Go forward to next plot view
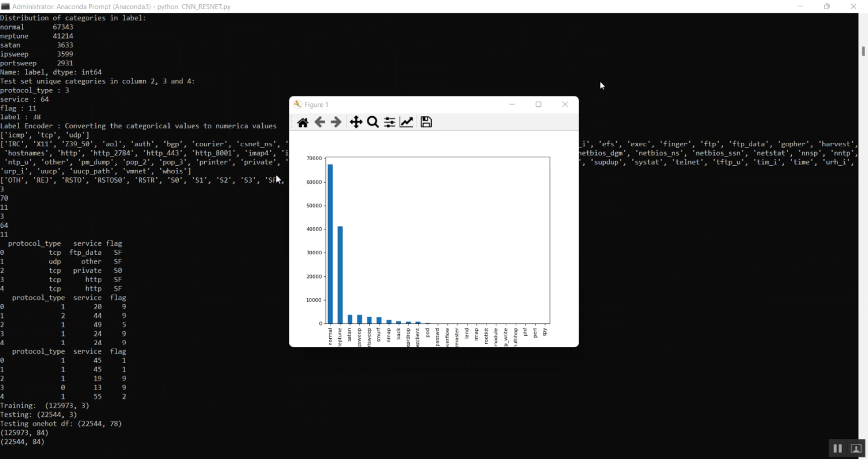Screen dimensions: 868x459 pyautogui.click(x=336, y=122)
